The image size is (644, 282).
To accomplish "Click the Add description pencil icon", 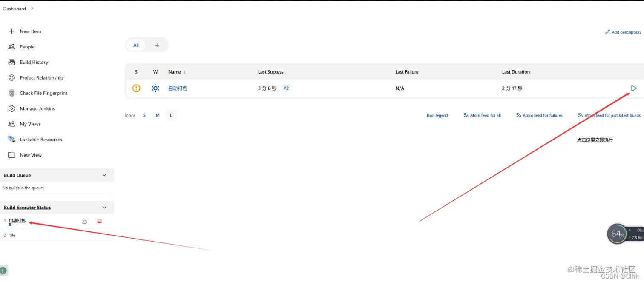I will click(x=607, y=32).
